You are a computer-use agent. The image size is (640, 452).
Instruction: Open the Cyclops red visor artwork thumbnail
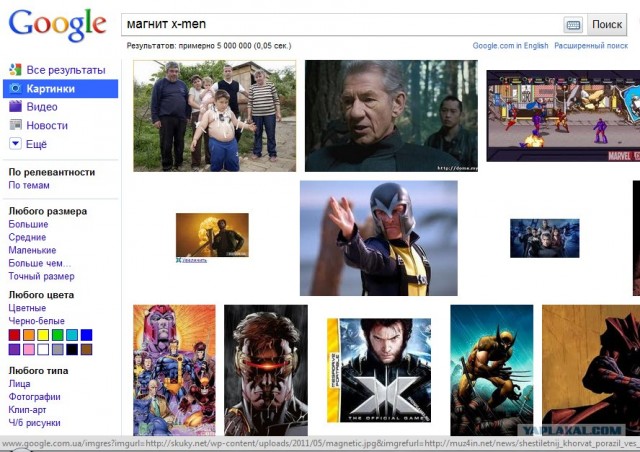(266, 370)
